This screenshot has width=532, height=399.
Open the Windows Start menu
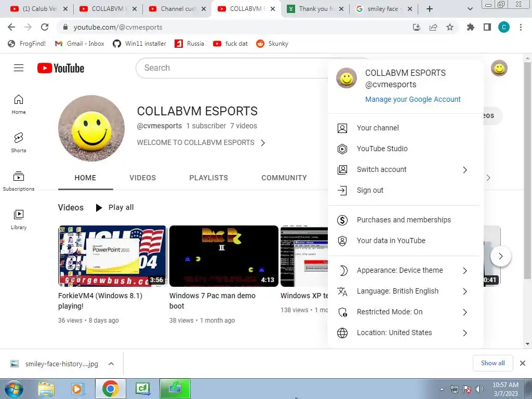click(13, 389)
